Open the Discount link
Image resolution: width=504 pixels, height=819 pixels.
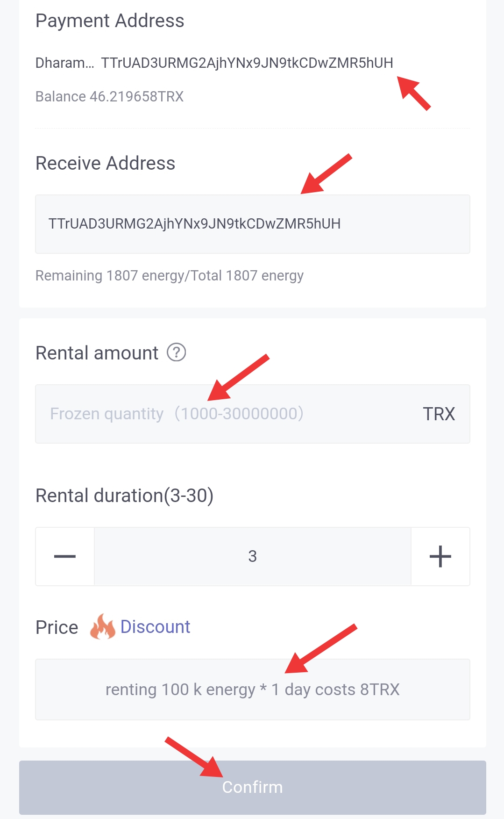coord(155,627)
